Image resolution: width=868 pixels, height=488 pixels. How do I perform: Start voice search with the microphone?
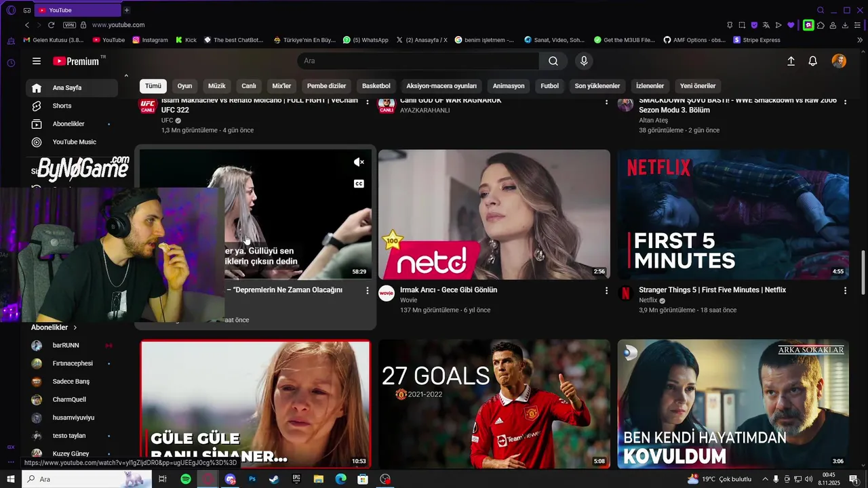(x=584, y=61)
